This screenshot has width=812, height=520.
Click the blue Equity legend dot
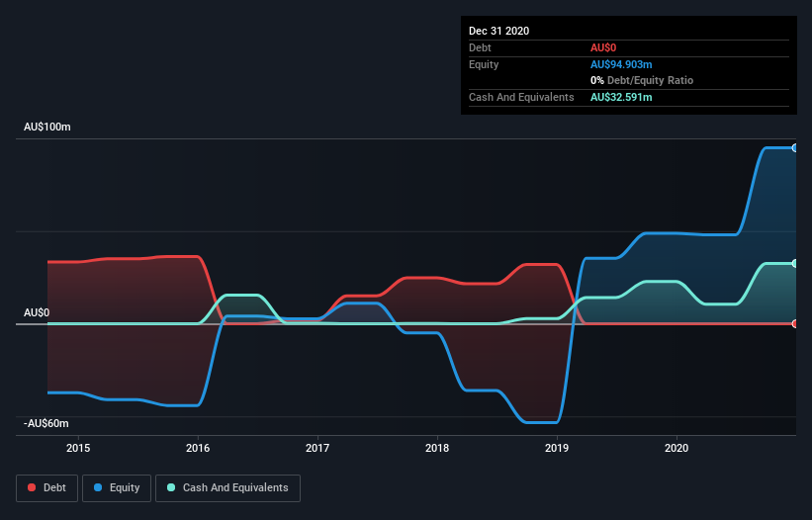tap(98, 487)
